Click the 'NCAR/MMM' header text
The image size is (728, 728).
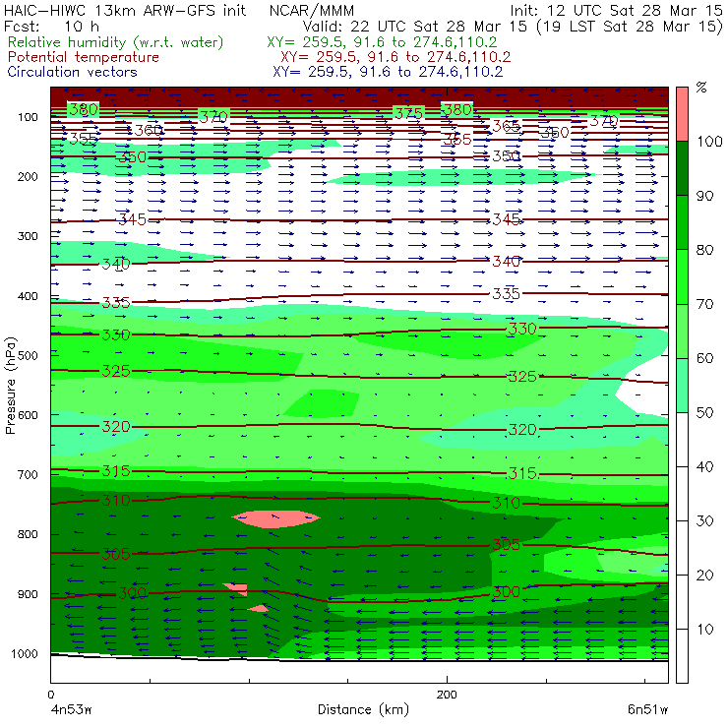pyautogui.click(x=312, y=11)
